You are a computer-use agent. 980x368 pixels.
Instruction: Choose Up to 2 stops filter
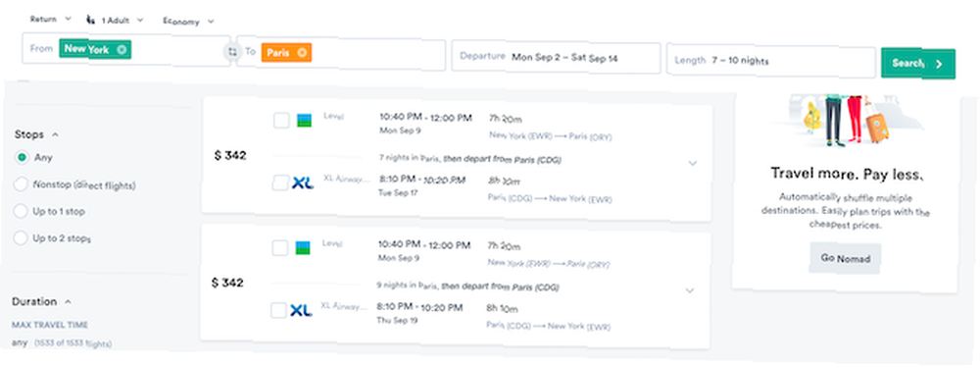point(21,237)
